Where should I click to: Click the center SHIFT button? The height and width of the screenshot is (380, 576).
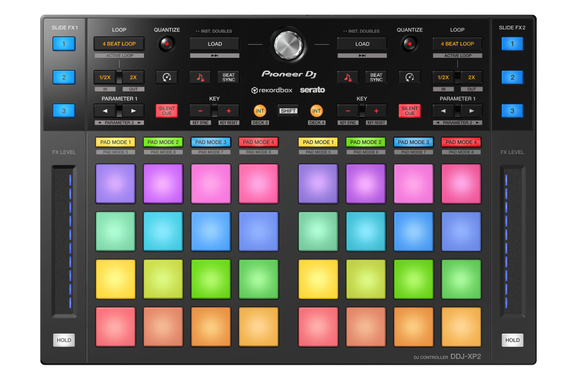point(288,111)
